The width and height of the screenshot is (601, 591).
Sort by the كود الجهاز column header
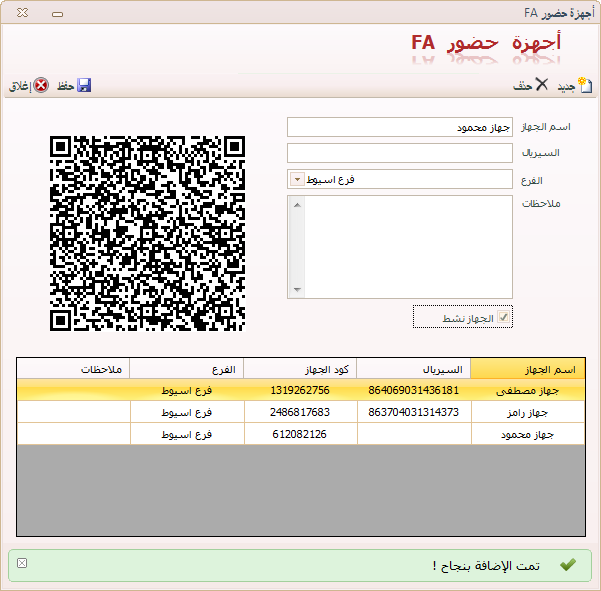point(300,369)
